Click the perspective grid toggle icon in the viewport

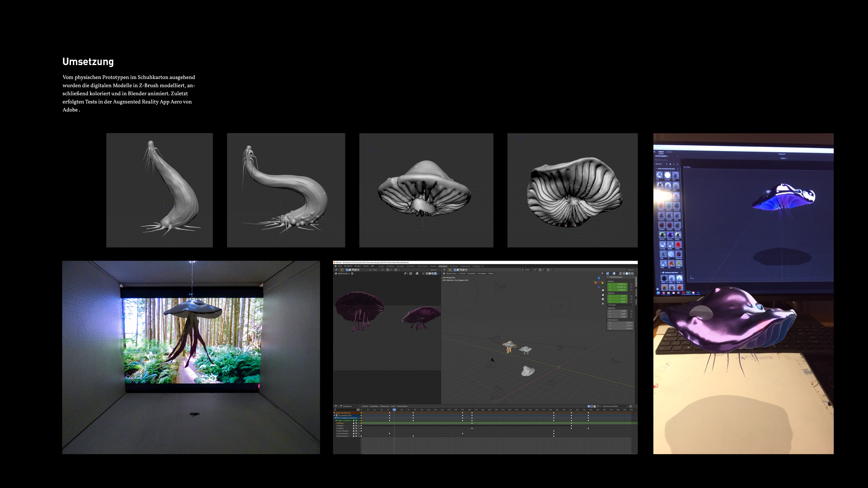tap(603, 304)
